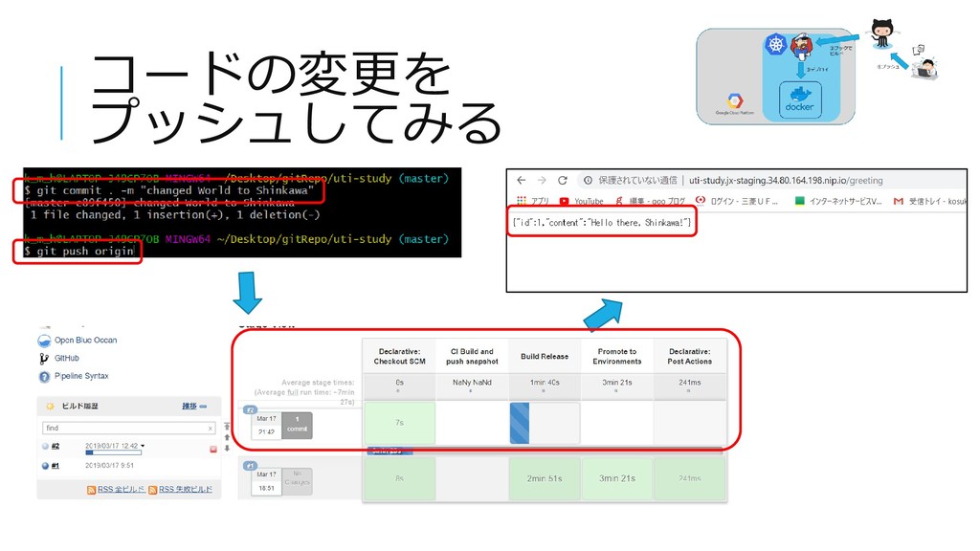This screenshot has width=980, height=551.
Task: Click the Pipeline Syntax help icon
Action: [x=44, y=377]
